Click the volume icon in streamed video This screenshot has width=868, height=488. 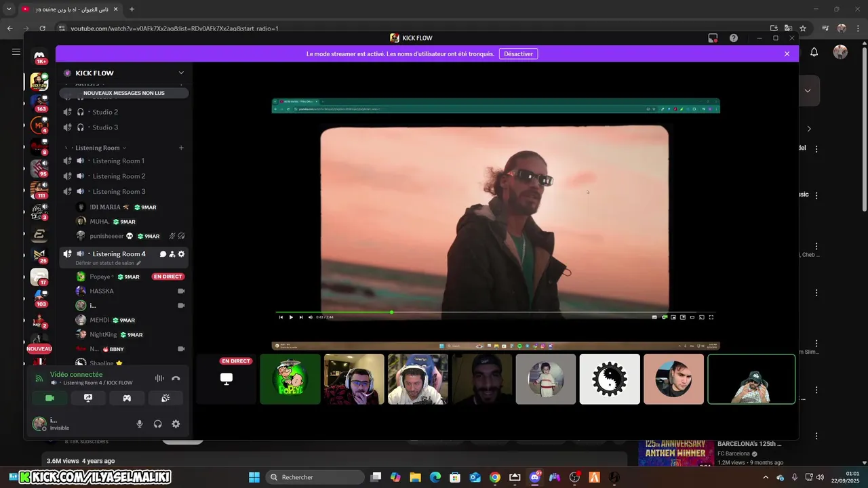311,317
